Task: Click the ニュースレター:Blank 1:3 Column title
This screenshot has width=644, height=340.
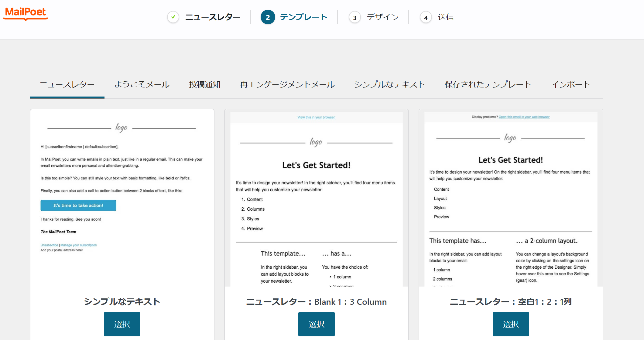Action: coord(317,302)
